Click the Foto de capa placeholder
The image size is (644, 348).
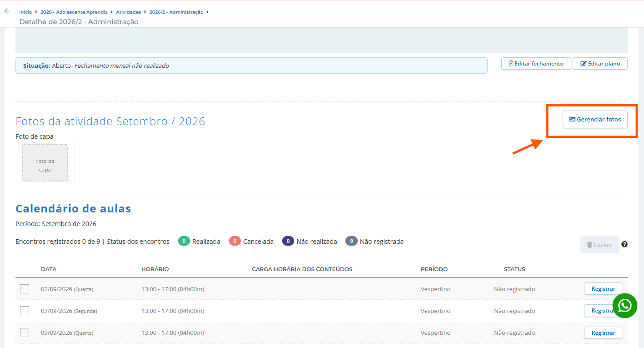(45, 163)
